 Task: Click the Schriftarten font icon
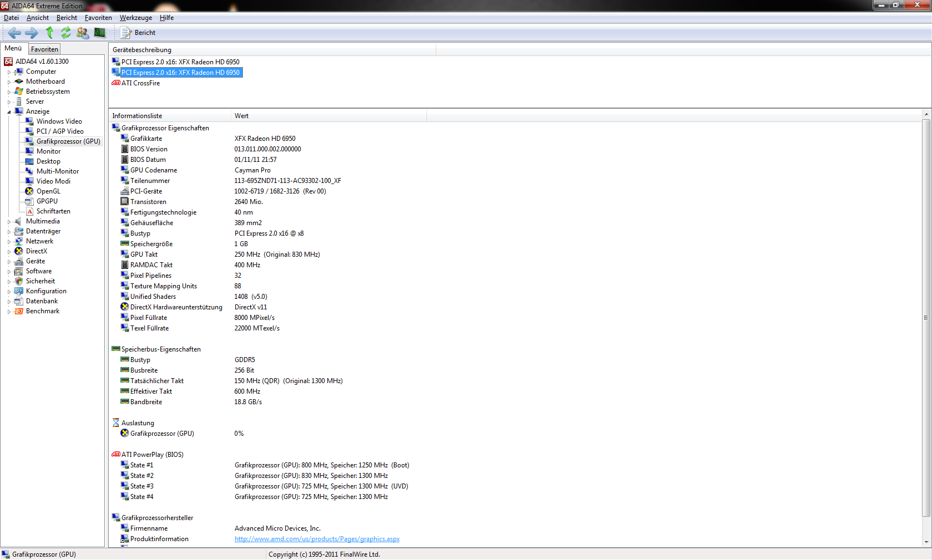pyautogui.click(x=29, y=211)
